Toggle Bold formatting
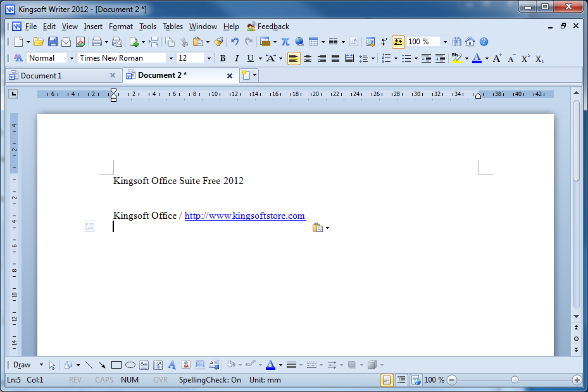 tap(223, 58)
